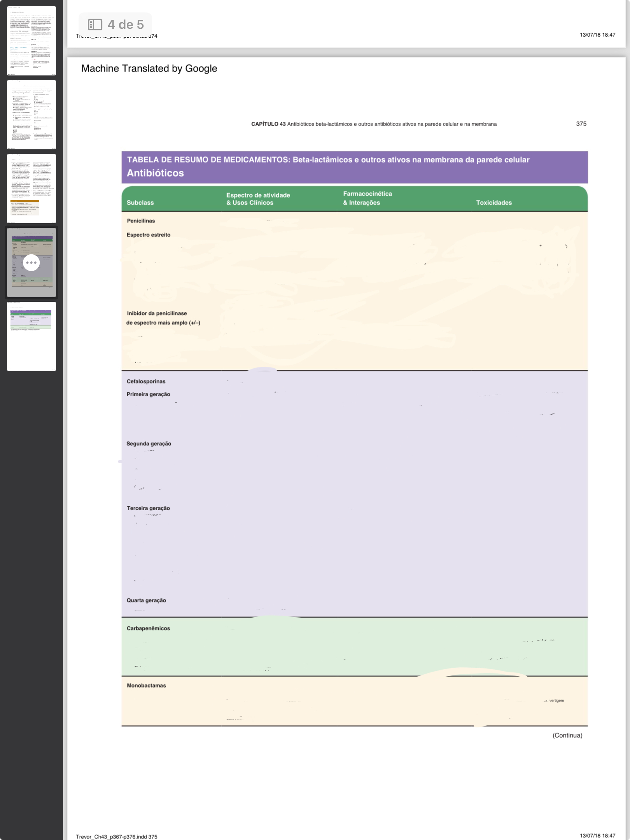Open the ellipsis options on page 4 thumbnail
Viewport: 630px width, 840px height.
click(31, 262)
